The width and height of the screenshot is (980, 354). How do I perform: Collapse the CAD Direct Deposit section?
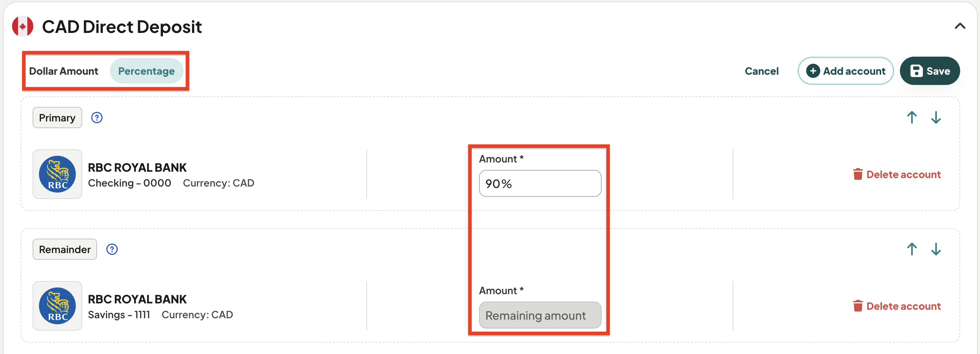960,26
